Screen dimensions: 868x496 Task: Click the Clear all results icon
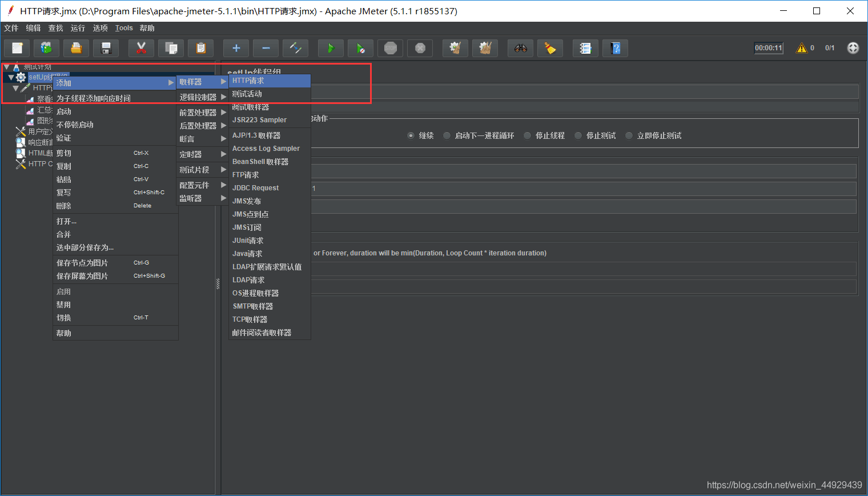point(485,48)
